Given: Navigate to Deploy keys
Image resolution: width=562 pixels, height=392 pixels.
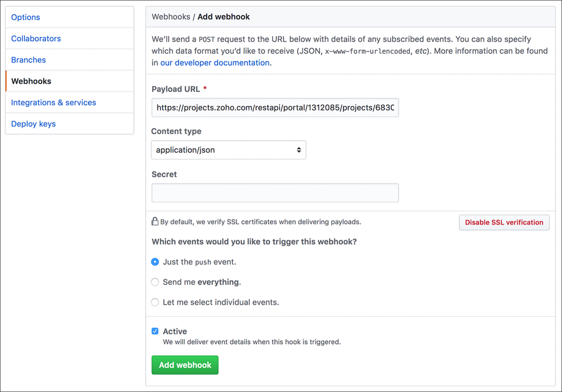Looking at the screenshot, I should pos(33,124).
